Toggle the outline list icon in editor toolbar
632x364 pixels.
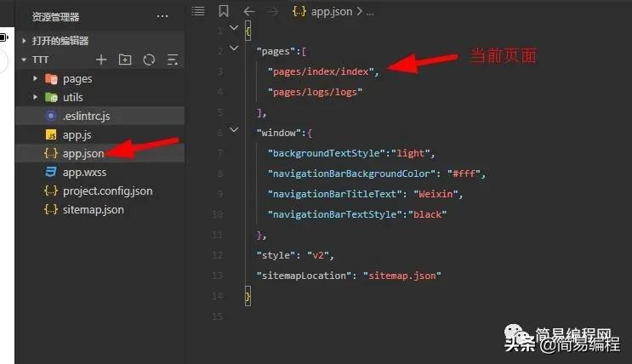click(x=198, y=11)
